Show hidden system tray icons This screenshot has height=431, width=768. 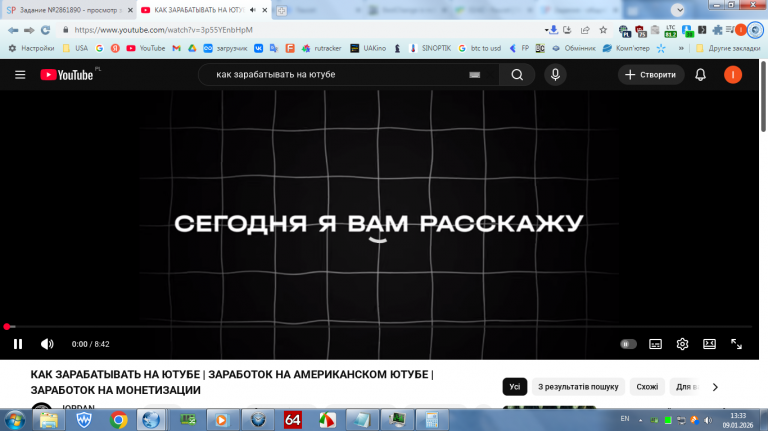(640, 420)
